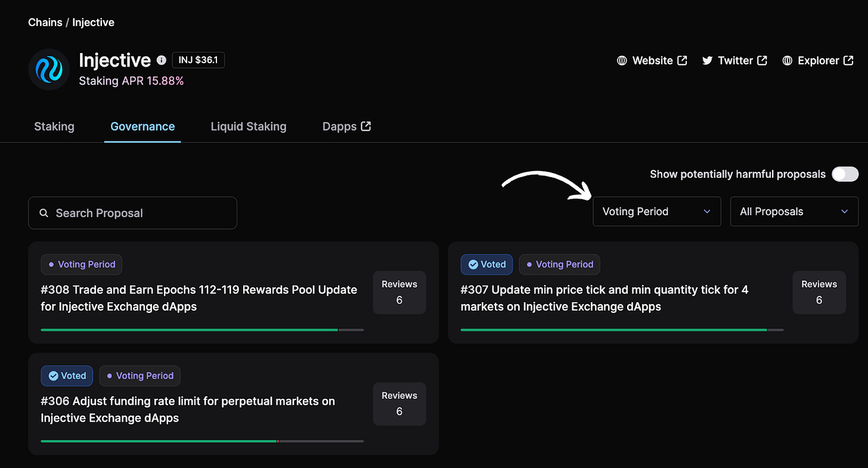868x468 pixels.
Task: Open the Twitter link
Action: coord(734,60)
